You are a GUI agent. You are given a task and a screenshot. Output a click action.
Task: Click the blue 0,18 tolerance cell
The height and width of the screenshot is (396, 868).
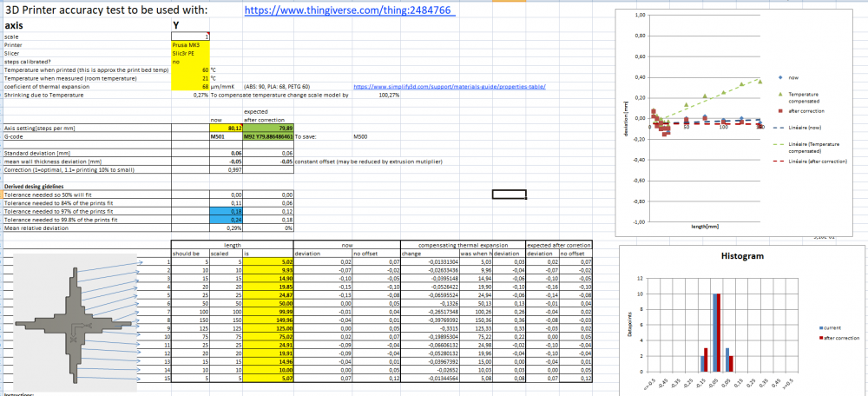[x=226, y=212]
